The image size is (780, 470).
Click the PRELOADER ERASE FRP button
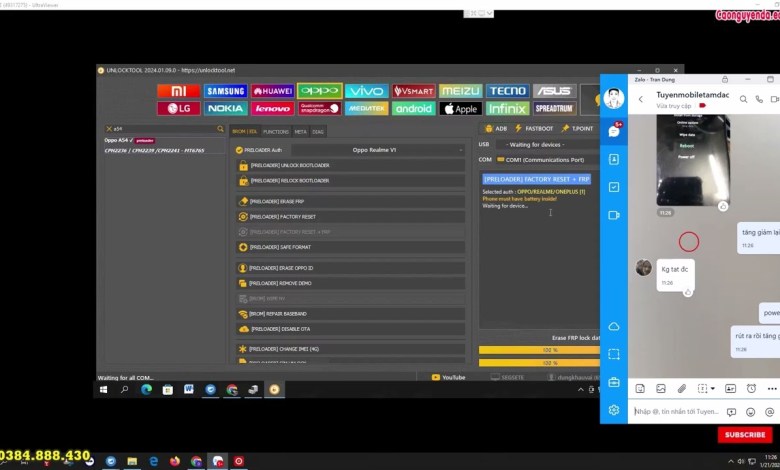coord(350,201)
